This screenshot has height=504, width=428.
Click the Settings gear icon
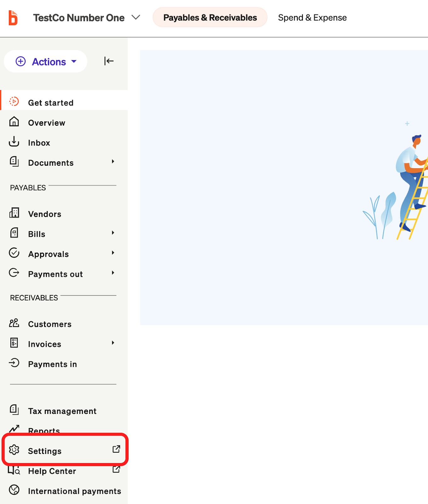click(x=14, y=450)
